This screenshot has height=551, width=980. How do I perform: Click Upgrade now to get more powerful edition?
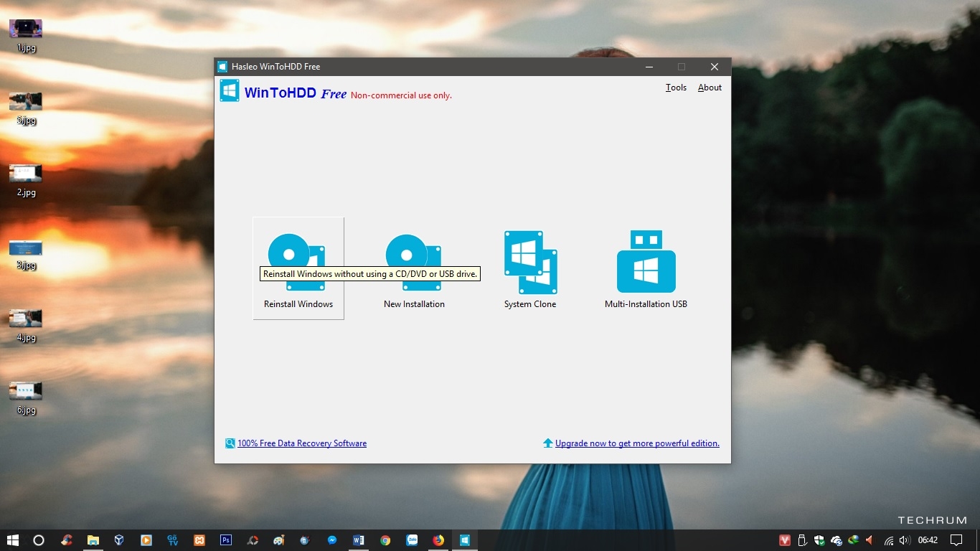click(x=637, y=443)
